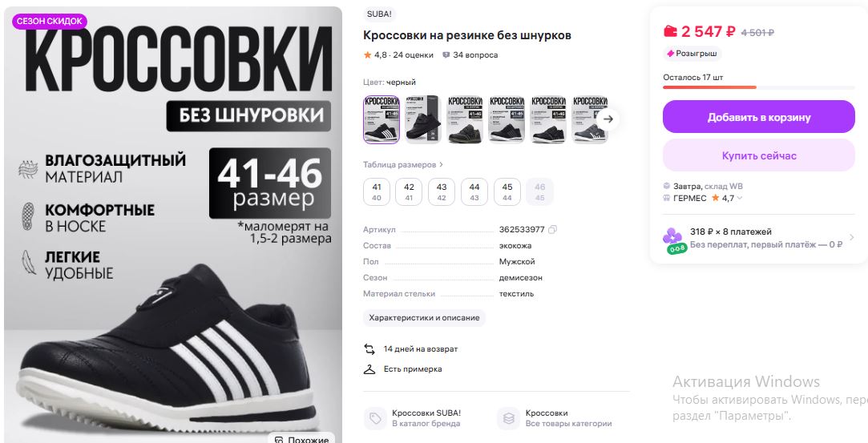
Task: Click Добавить в корзину button
Action: point(758,117)
